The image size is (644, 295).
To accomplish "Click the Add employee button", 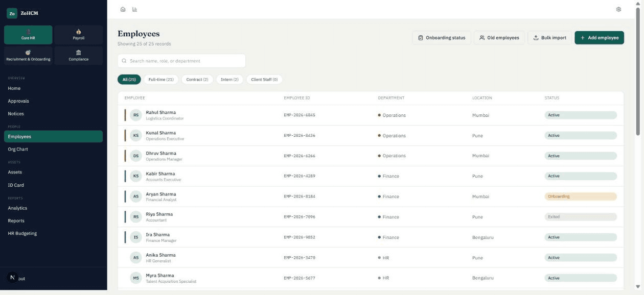I will (599, 38).
